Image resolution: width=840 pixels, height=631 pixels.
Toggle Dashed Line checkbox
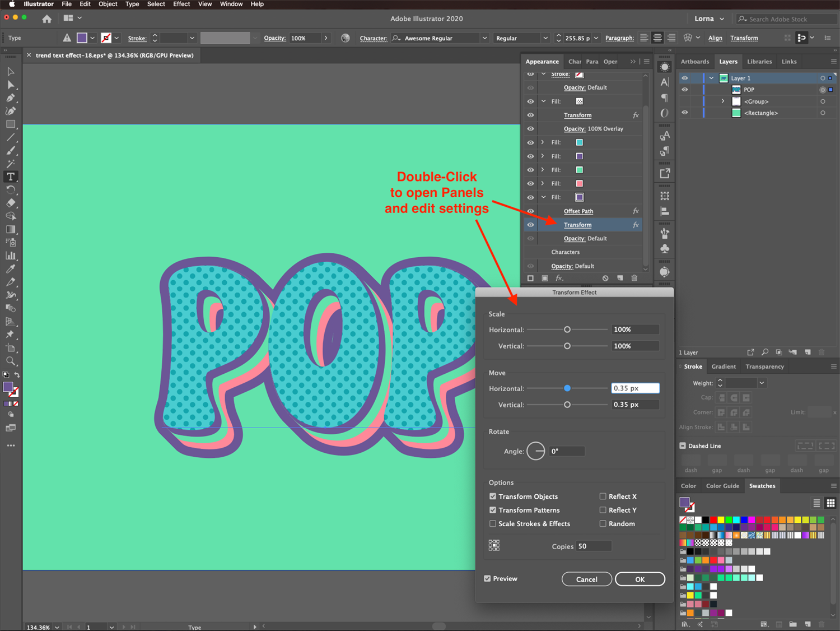click(683, 446)
